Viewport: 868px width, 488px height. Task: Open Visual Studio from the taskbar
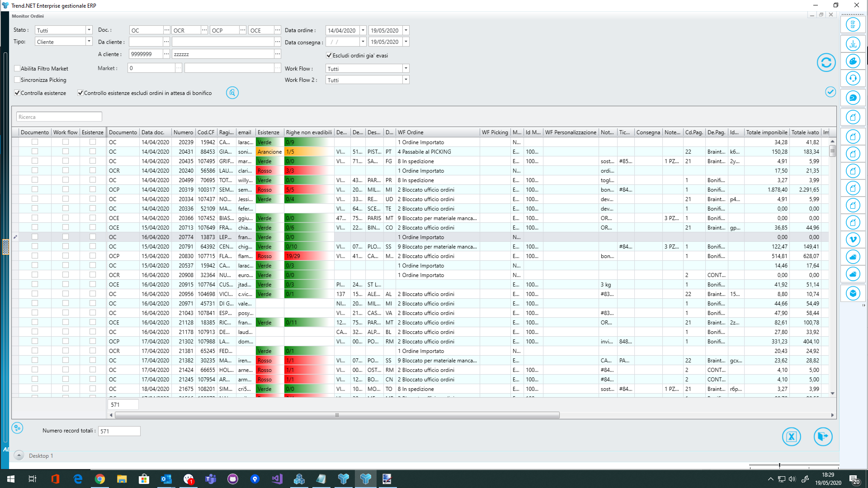point(277,479)
